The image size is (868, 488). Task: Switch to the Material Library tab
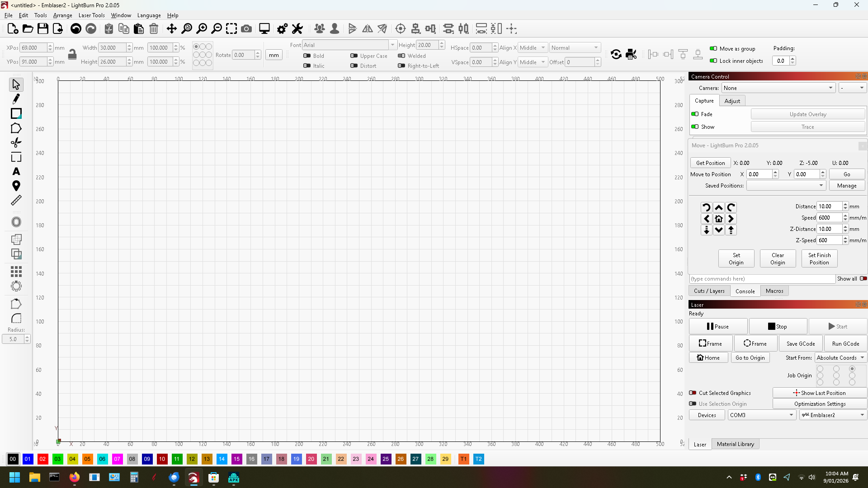pyautogui.click(x=735, y=444)
